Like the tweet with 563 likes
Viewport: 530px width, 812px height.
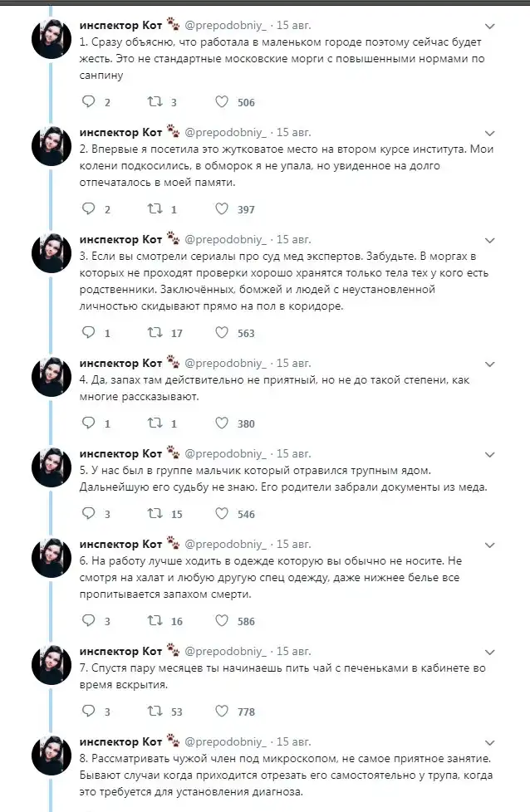click(222, 333)
